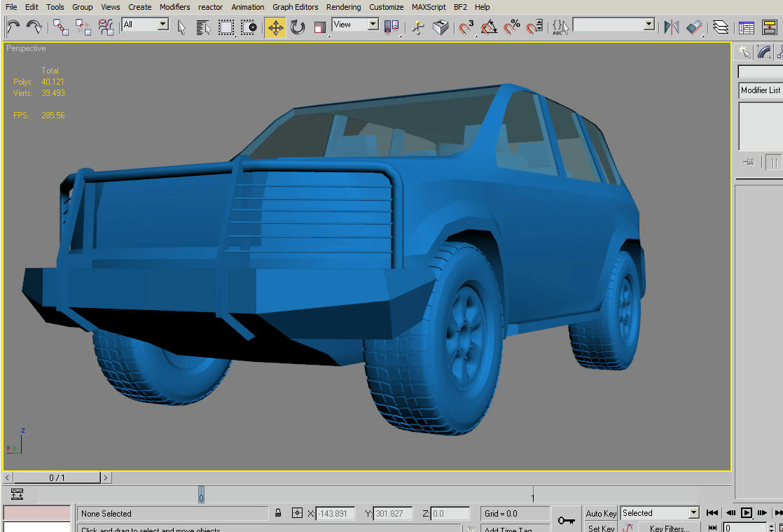
Task: Activate the Select and Move tool
Action: pos(275,27)
